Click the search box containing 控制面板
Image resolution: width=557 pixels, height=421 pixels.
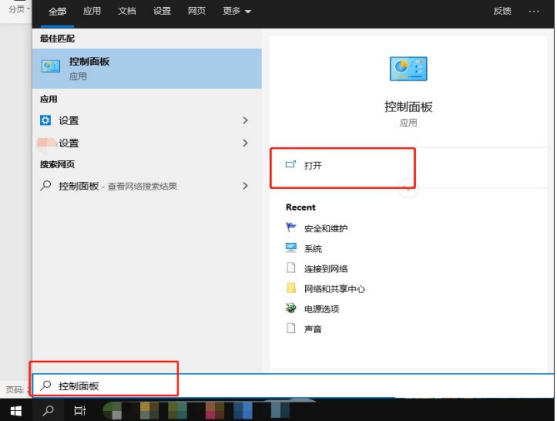pos(293,386)
